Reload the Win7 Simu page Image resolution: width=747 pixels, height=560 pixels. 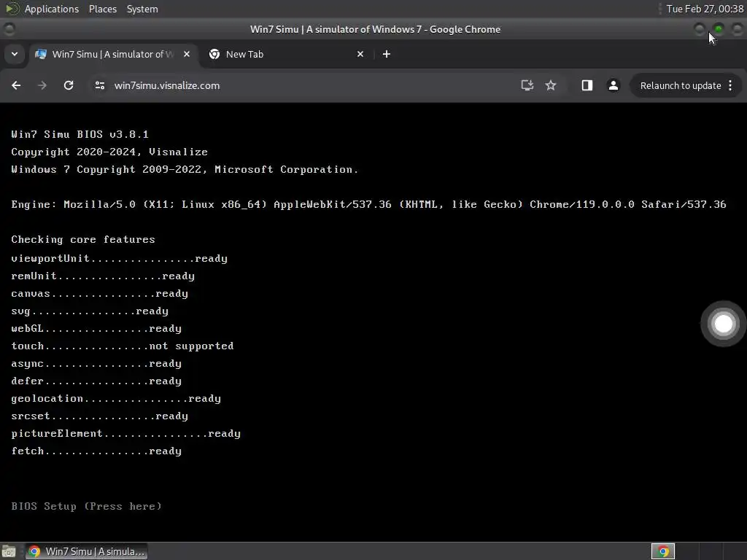click(x=69, y=85)
